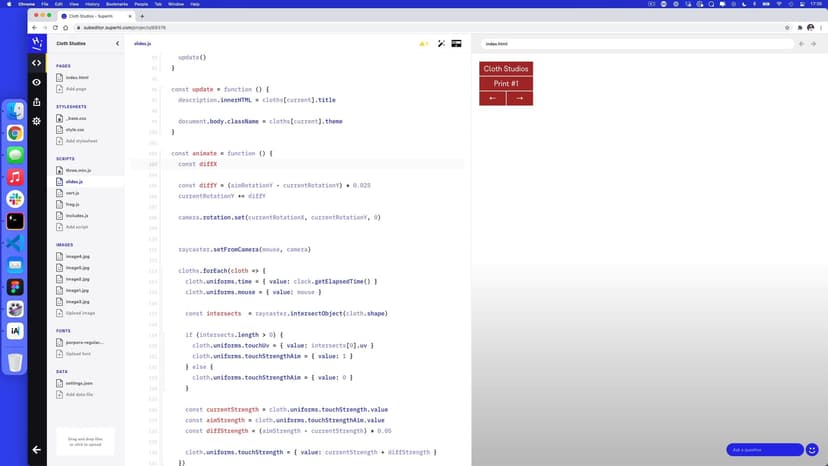The image size is (828, 466).
Task: Click the back arrow at sidebar bottom
Action: [x=37, y=450]
